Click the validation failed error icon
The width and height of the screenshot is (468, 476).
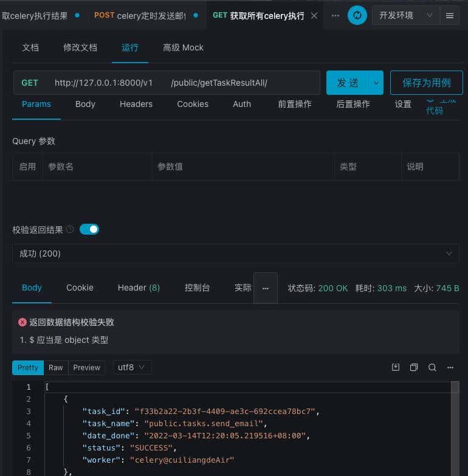tap(22, 322)
